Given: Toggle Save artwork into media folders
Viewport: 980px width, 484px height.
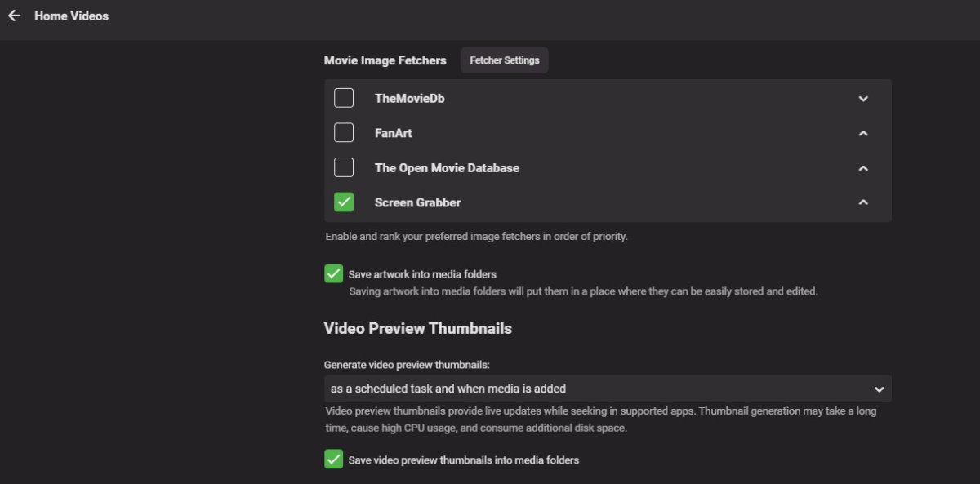Looking at the screenshot, I should [x=333, y=273].
